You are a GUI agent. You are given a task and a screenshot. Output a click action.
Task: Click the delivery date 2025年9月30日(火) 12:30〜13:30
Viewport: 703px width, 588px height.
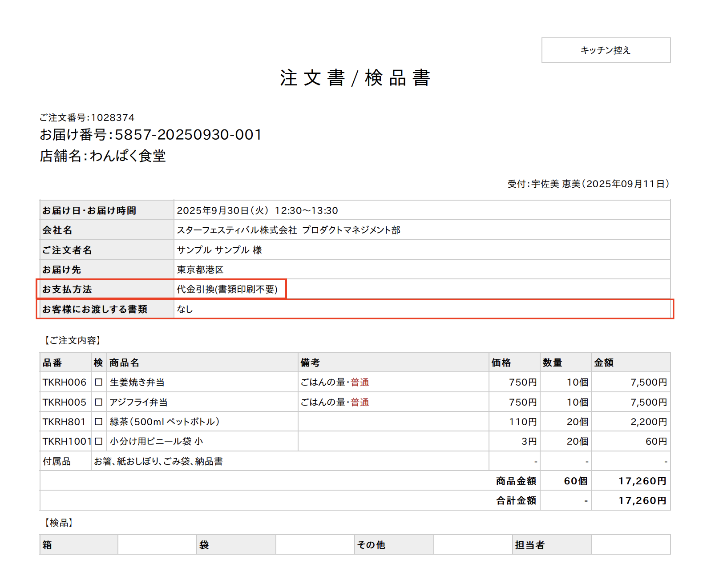257,210
